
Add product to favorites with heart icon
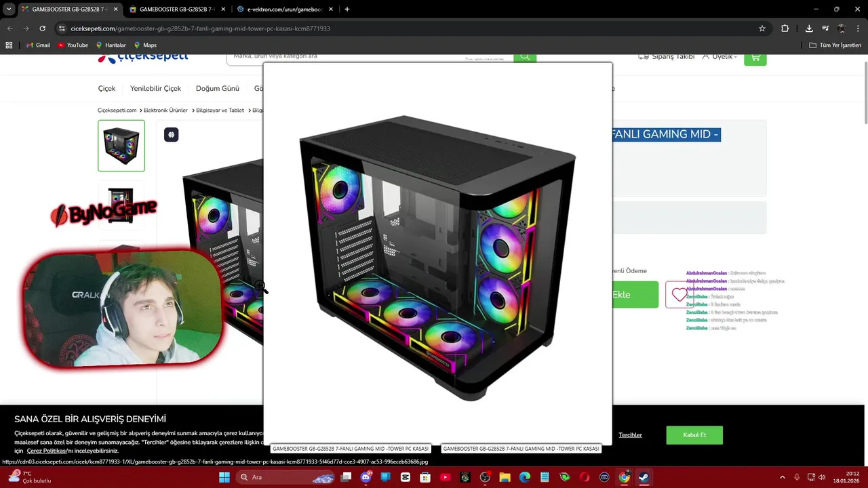[x=679, y=295]
